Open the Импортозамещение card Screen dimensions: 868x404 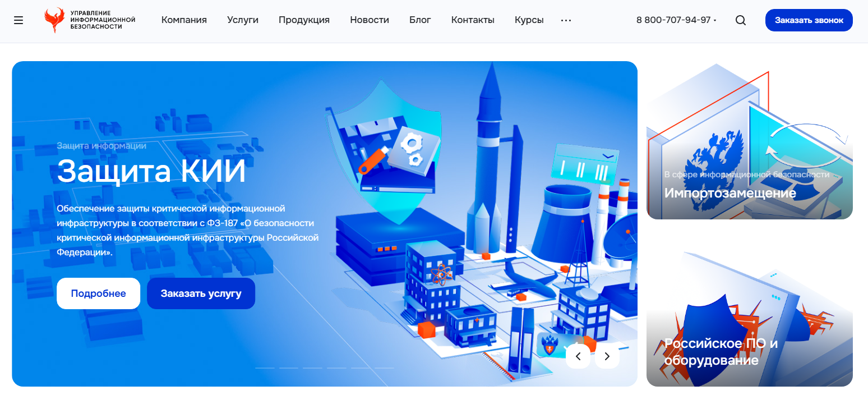click(x=750, y=140)
